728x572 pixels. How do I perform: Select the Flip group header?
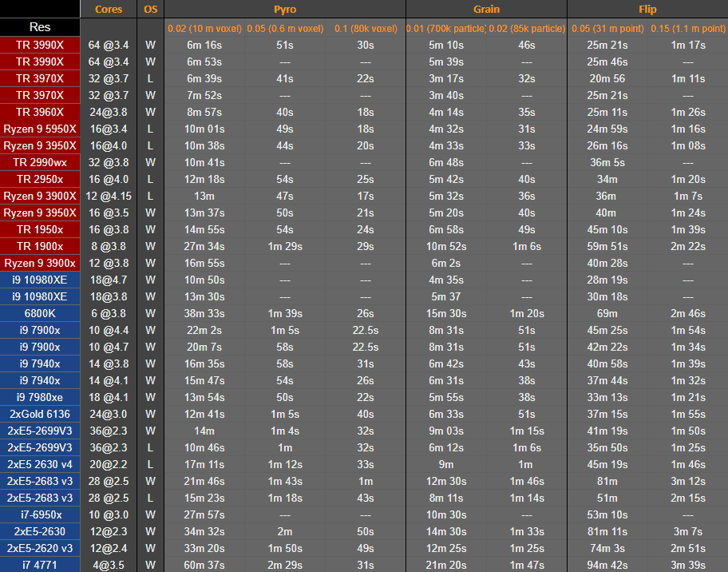point(647,10)
